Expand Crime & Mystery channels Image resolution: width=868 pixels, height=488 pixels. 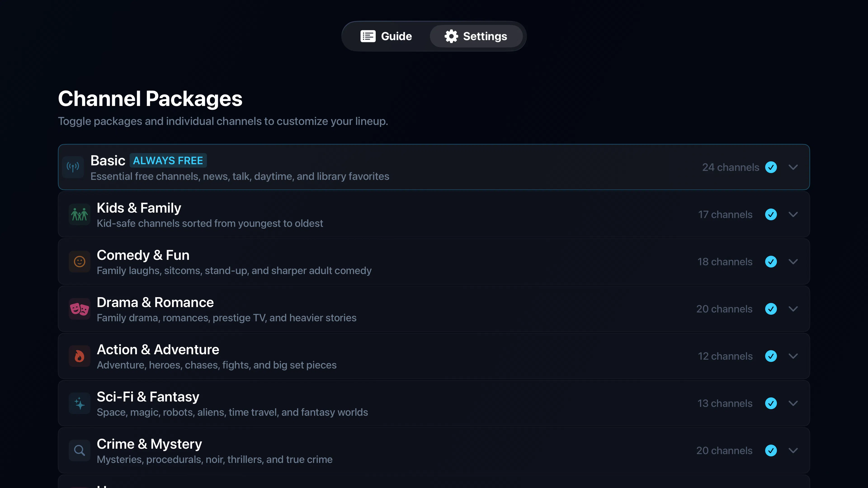click(x=793, y=450)
